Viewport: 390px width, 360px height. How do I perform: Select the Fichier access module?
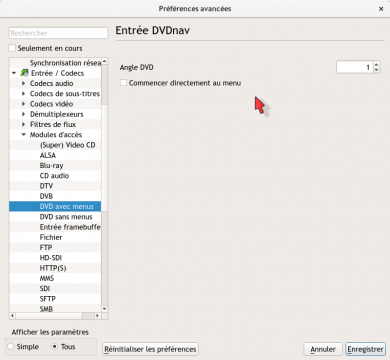55,237
